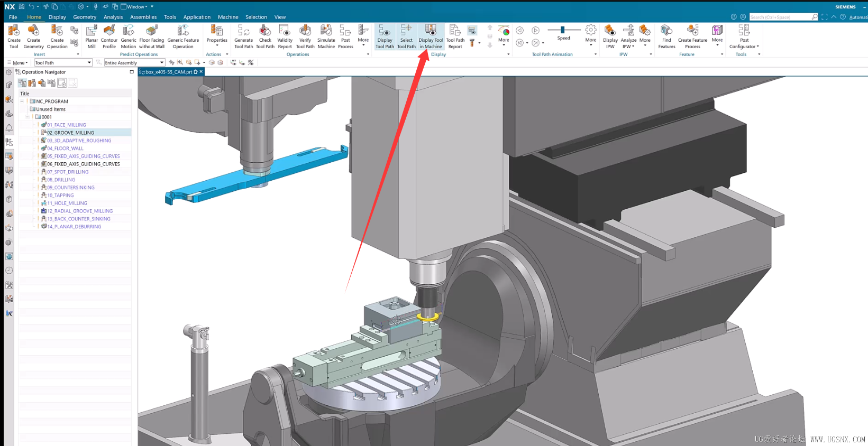Toggle Display Tool in Machine
Image resolution: width=868 pixels, height=446 pixels.
(431, 36)
